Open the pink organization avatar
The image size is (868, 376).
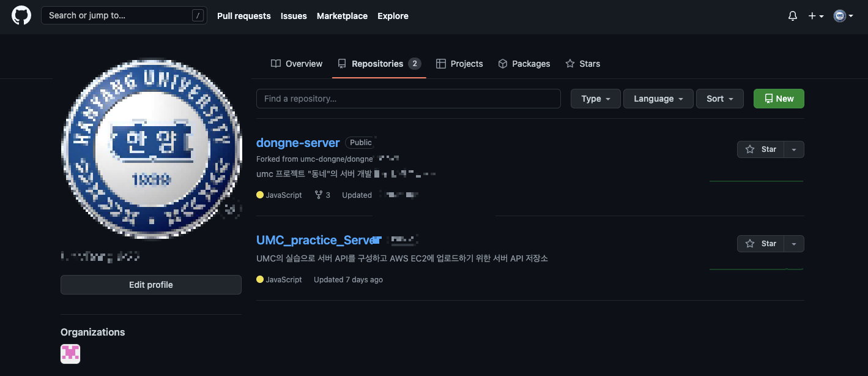coord(70,354)
